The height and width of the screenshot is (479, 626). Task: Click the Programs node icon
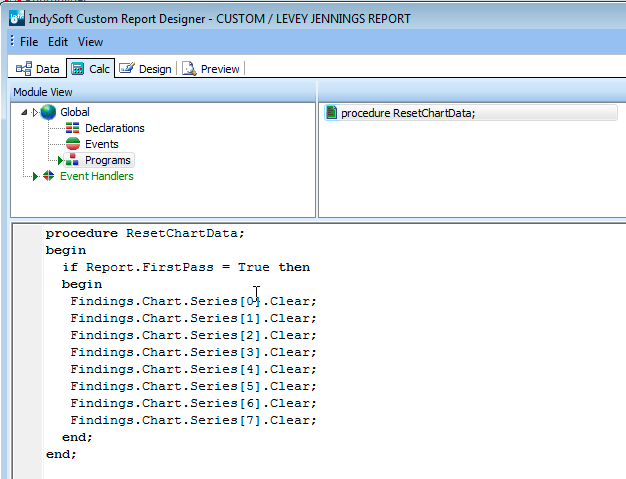click(x=72, y=160)
